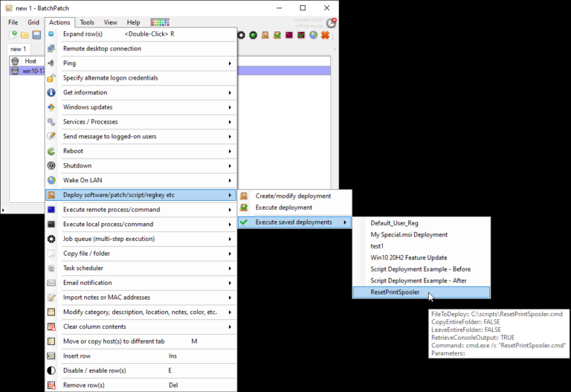This screenshot has width=571, height=392.
Task: Expand the Send message to logged-on users arrow
Action: [230, 136]
